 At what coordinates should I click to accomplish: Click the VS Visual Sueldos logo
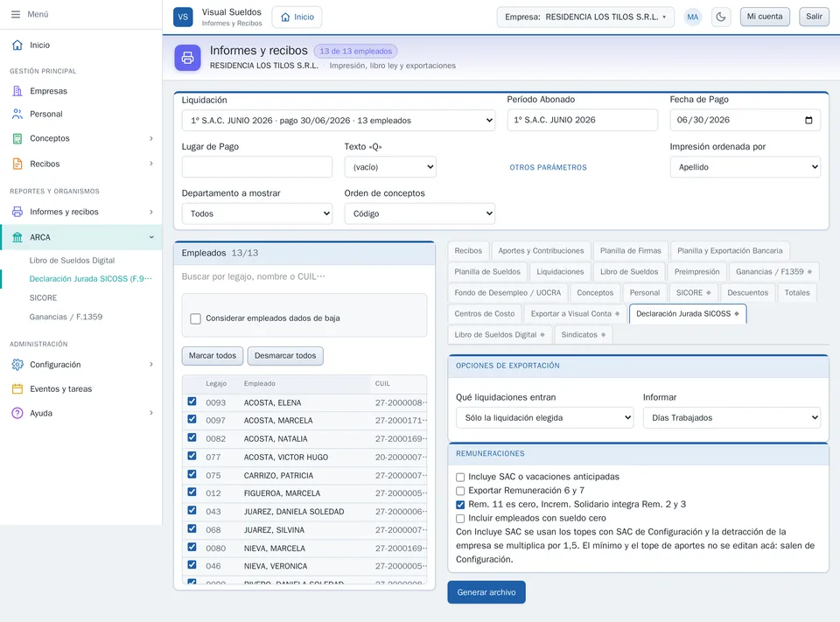183,17
